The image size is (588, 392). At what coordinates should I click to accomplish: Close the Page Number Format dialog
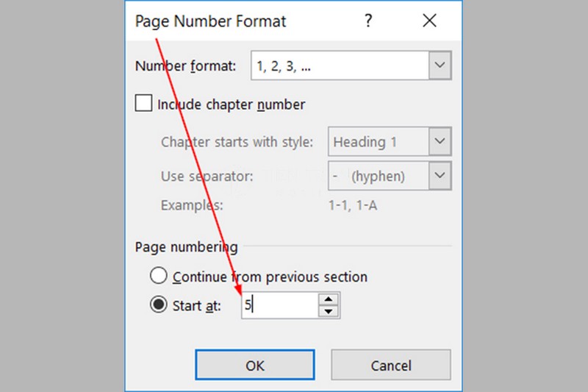pyautogui.click(x=428, y=22)
